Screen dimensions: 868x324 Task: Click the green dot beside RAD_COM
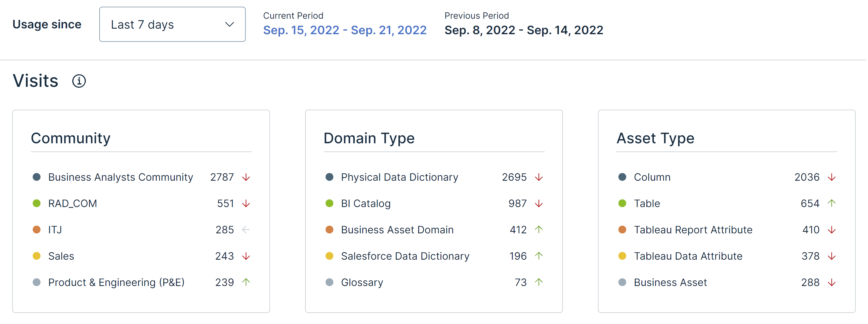pyautogui.click(x=37, y=204)
